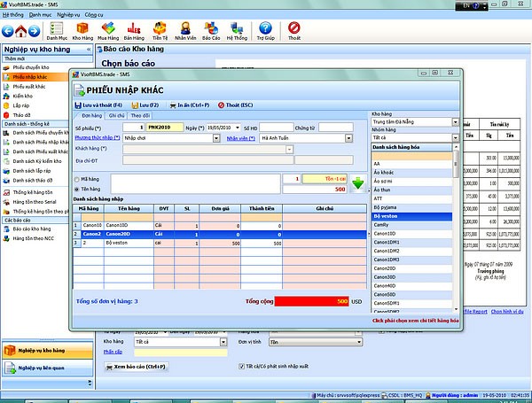Click the Tiền Tệ currency icon
Viewport: 532px width, 403px height.
point(160,33)
